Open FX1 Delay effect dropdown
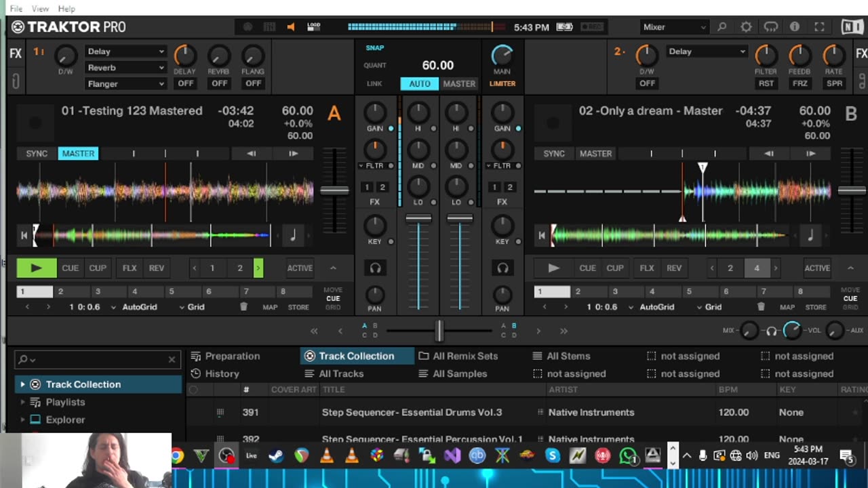The height and width of the screenshot is (488, 868). pos(125,52)
